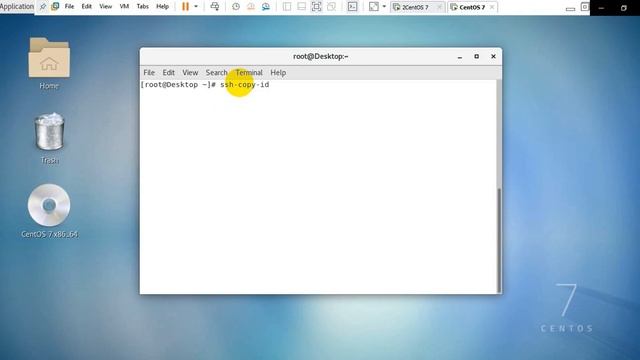Click the ssh-copy-id command text
The height and width of the screenshot is (360, 640).
pyautogui.click(x=244, y=84)
